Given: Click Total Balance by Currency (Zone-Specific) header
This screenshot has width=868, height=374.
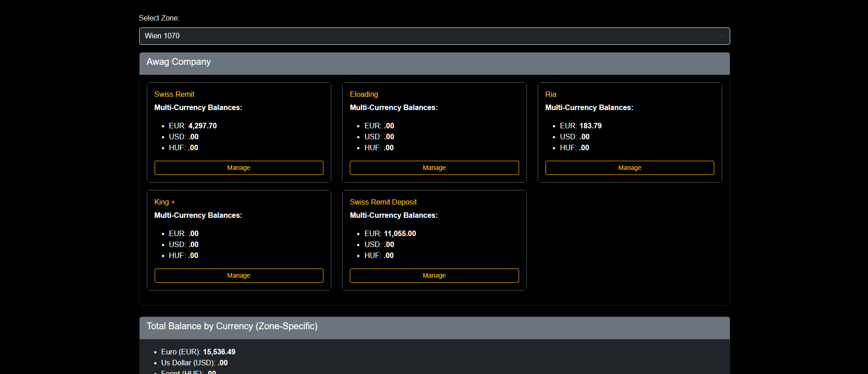Looking at the screenshot, I should click(x=434, y=328).
